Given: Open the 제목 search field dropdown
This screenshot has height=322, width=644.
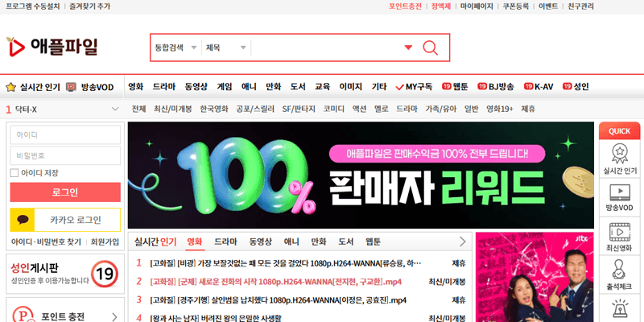Looking at the screenshot, I should coord(226,47).
